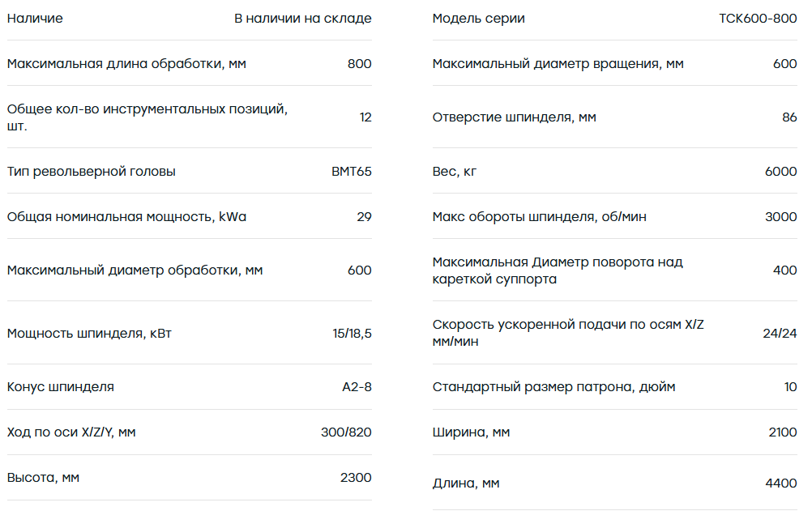Click the 'Макс обороты шпинделя, об/мин' label
This screenshot has width=812, height=511.
coord(540,217)
